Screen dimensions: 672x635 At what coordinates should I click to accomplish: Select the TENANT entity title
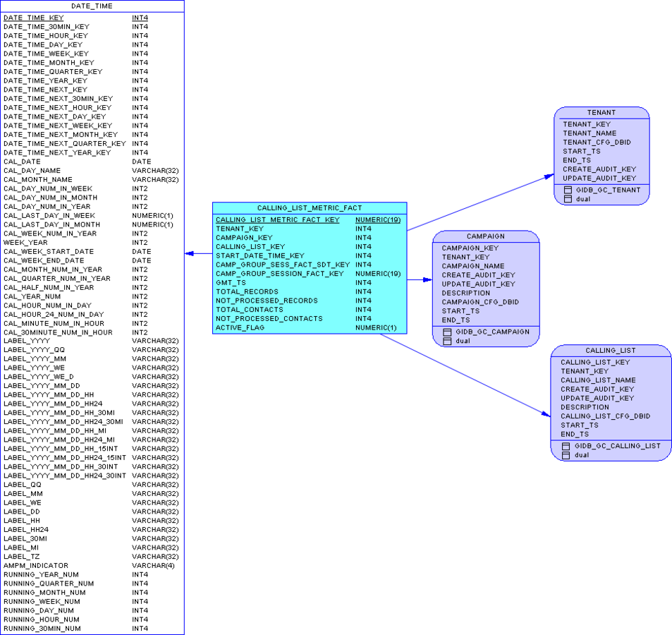click(601, 113)
